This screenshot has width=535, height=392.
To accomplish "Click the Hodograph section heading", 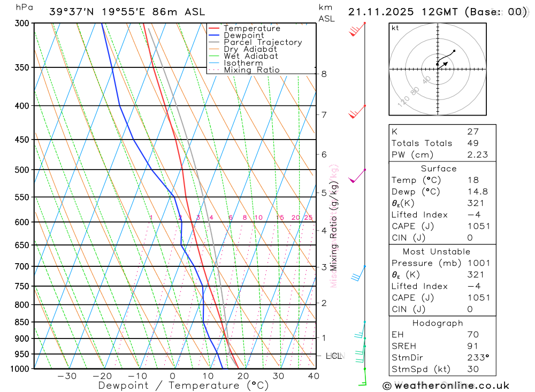I will pos(438,323).
